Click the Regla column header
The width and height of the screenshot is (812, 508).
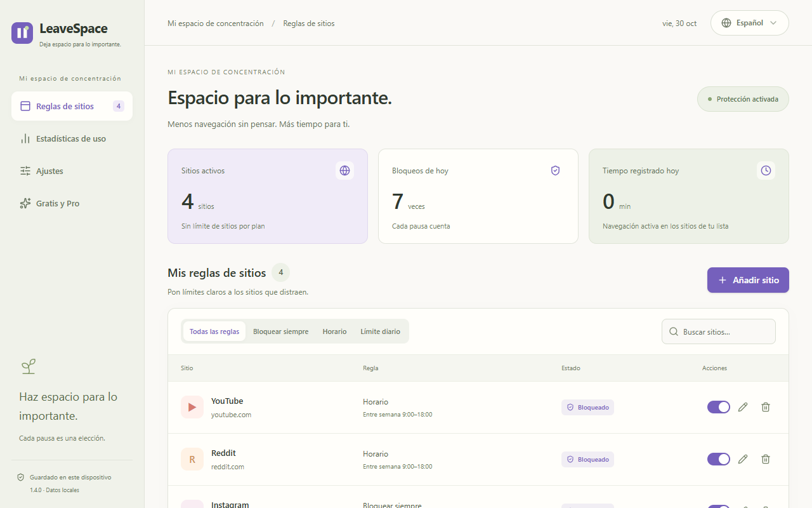(370, 368)
